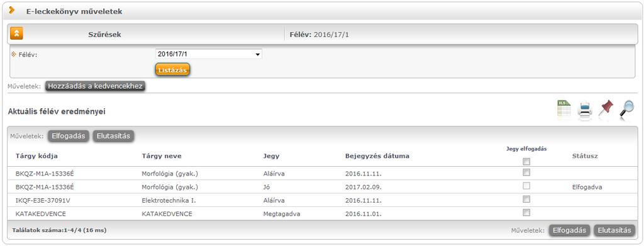Viewport: 644px width, 246px height.
Task: Click the top Elutasítás button
Action: 113,136
